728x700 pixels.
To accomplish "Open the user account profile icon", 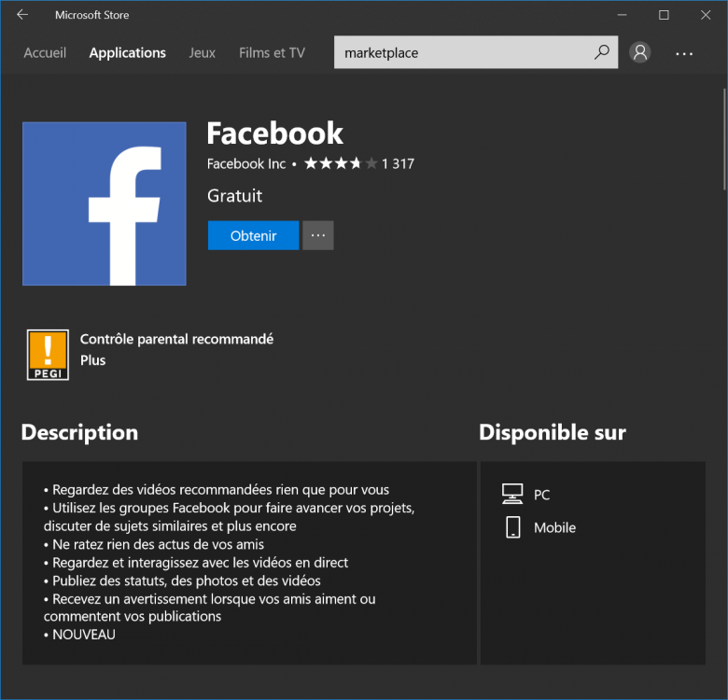I will [640, 53].
